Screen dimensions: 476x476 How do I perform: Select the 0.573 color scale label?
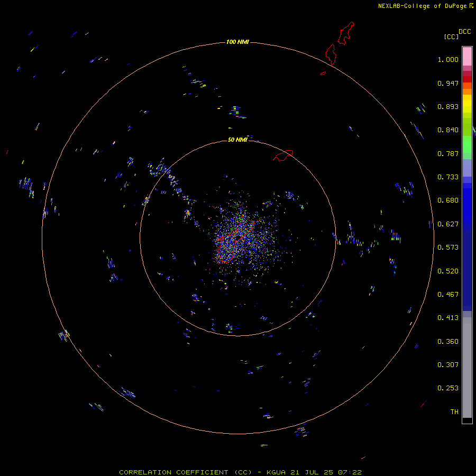448,248
